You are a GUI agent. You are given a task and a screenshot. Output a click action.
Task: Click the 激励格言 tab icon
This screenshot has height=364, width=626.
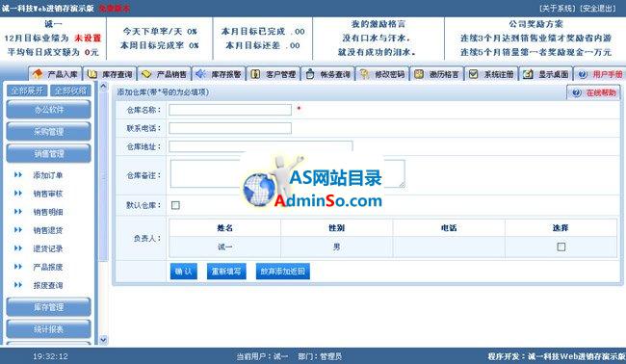click(419, 74)
